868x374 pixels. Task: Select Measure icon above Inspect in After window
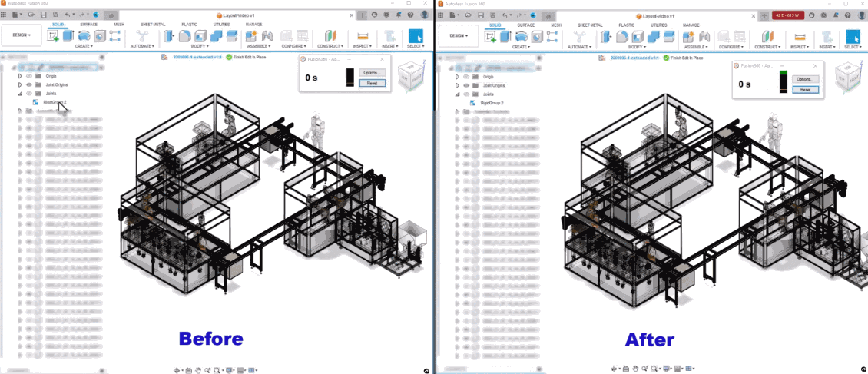point(798,35)
